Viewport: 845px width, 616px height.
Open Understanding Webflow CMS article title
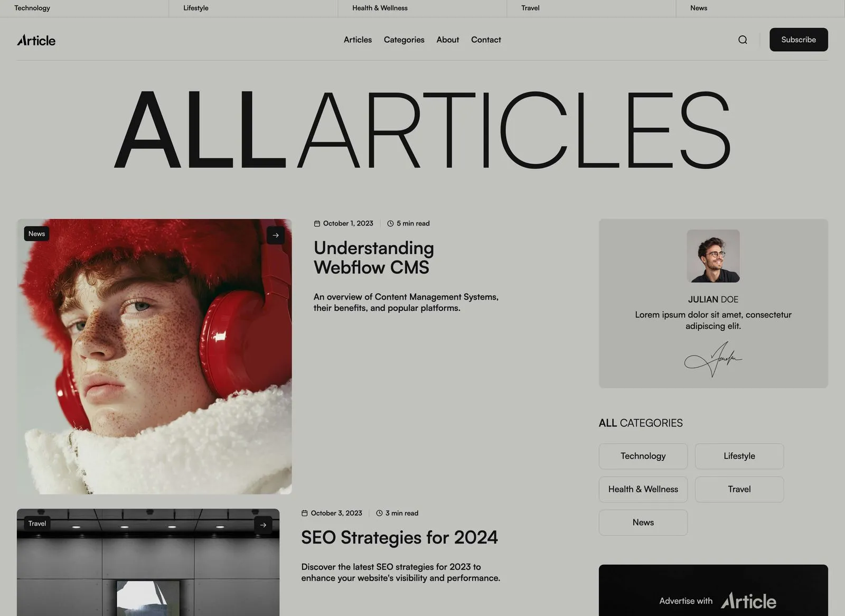click(x=374, y=257)
